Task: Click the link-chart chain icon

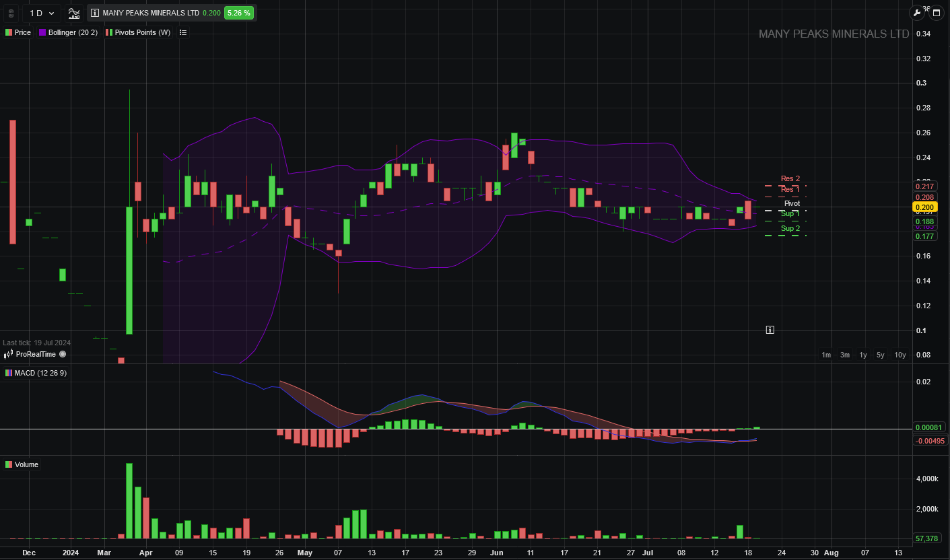Action: click(10, 13)
